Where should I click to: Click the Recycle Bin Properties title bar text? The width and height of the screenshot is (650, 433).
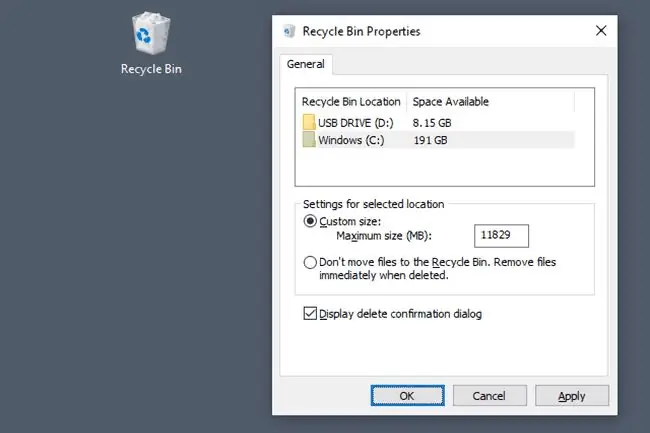point(361,31)
